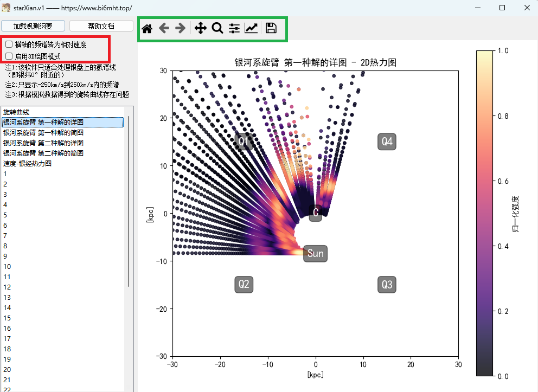This screenshot has width=538, height=392.
Task: Click the forward arrow to next view
Action: pos(180,29)
